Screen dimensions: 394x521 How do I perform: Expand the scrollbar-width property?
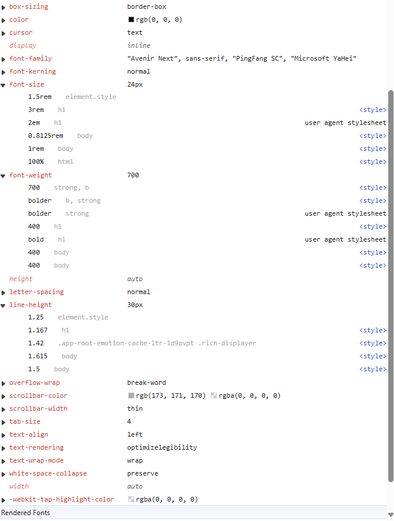point(3,409)
